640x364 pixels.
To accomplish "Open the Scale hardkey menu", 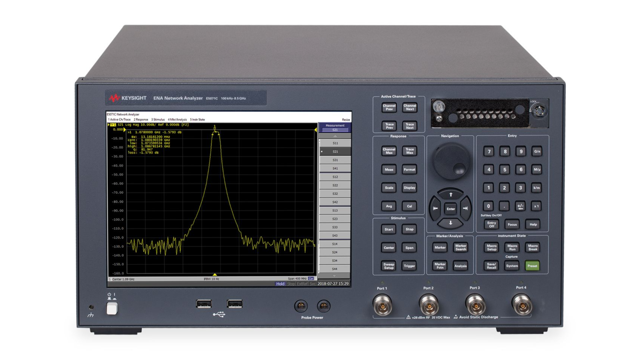I will click(389, 188).
